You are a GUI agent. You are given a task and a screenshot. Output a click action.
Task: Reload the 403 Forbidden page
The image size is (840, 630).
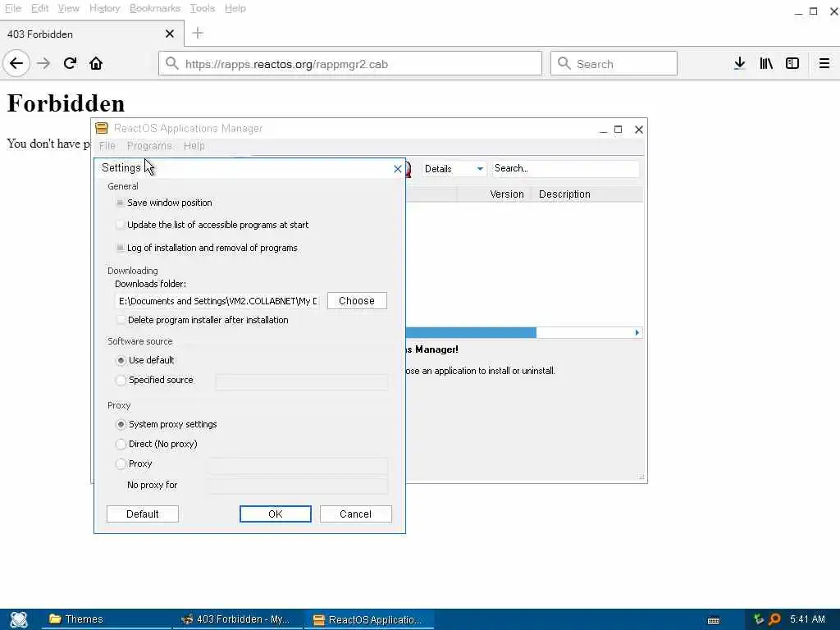point(70,64)
